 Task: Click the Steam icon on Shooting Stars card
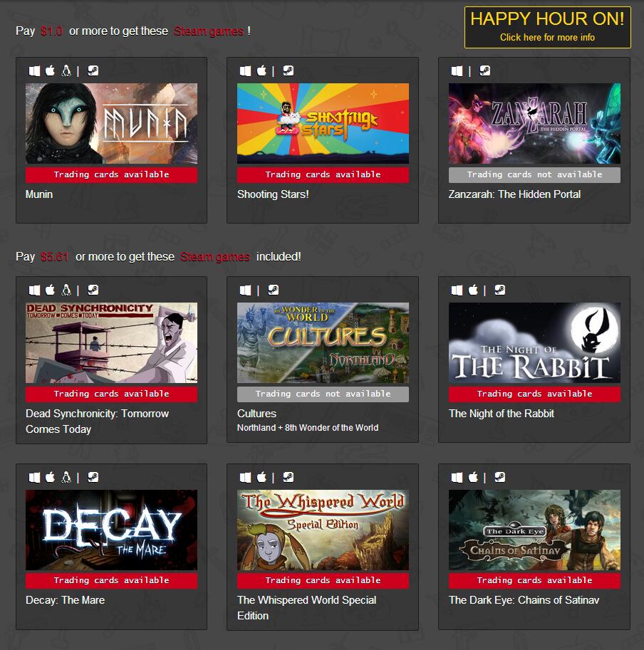(289, 70)
